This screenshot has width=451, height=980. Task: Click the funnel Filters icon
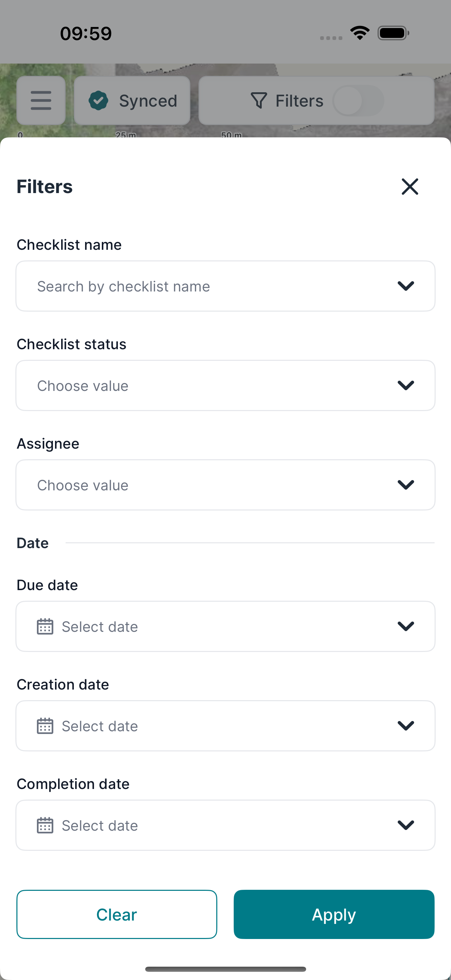[x=259, y=100]
